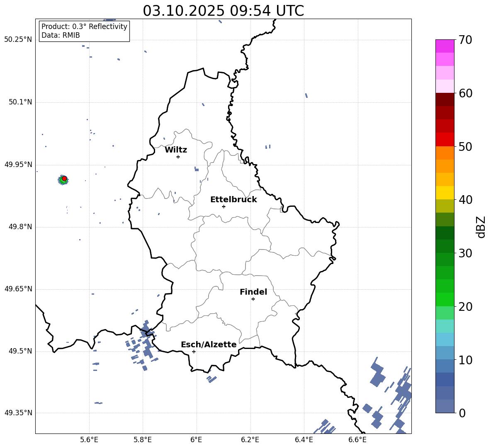
Task: Click the colorbar tick label 40
Action: [465, 200]
